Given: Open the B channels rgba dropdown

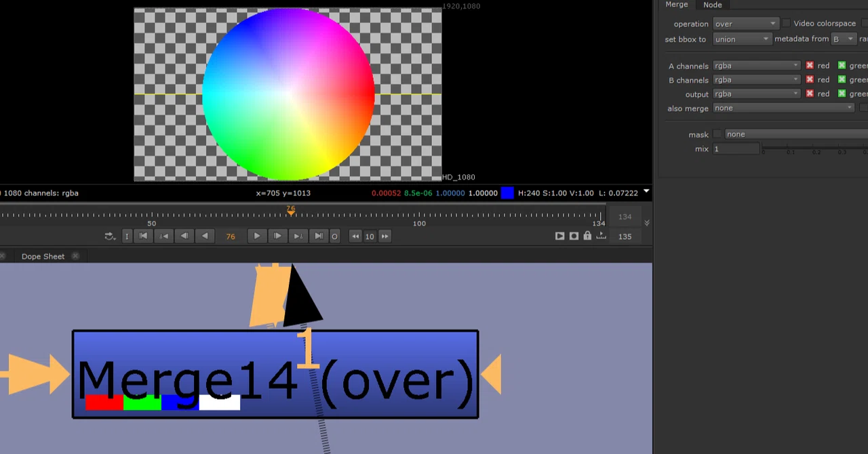Looking at the screenshot, I should [x=757, y=80].
